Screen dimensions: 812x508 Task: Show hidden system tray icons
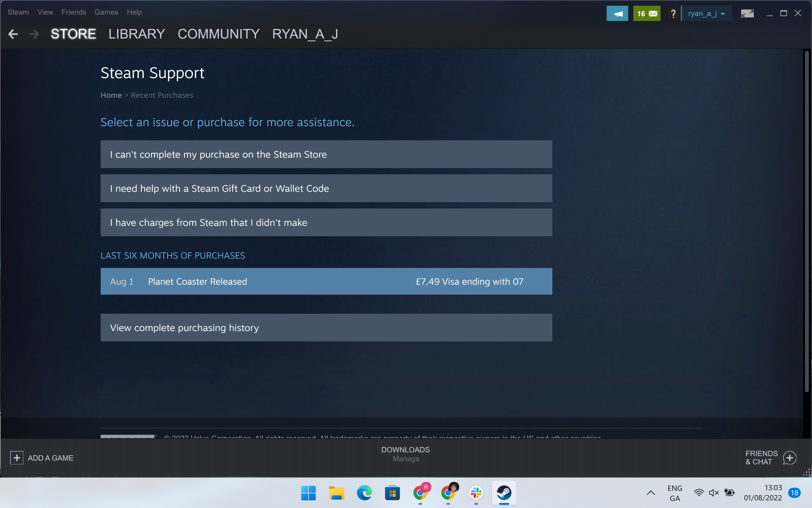pyautogui.click(x=651, y=493)
